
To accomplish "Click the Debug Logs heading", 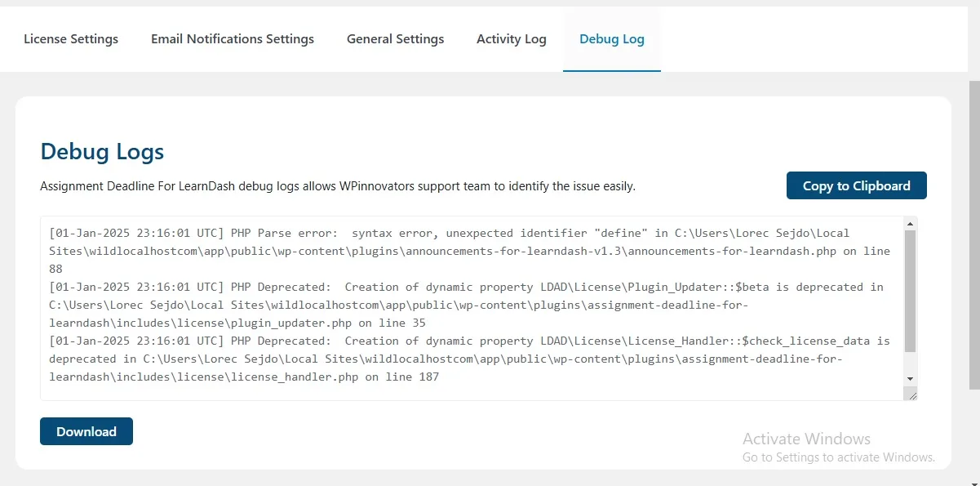I will [102, 152].
